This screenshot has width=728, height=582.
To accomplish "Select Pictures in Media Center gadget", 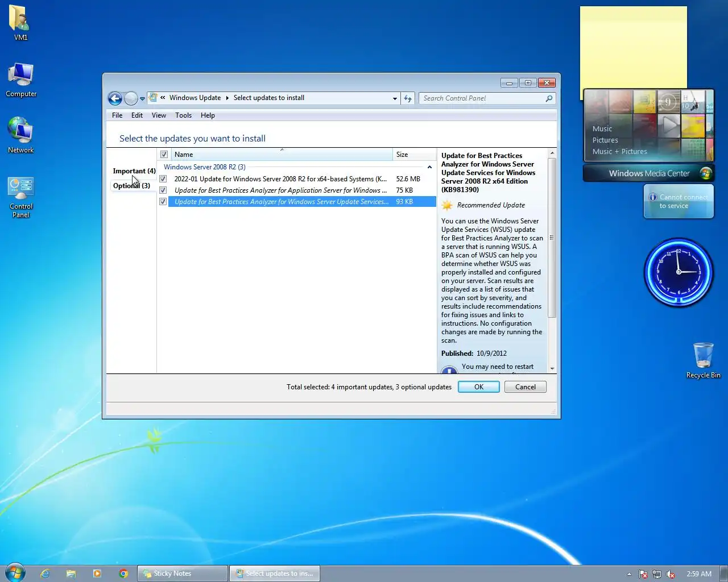I will [x=605, y=140].
